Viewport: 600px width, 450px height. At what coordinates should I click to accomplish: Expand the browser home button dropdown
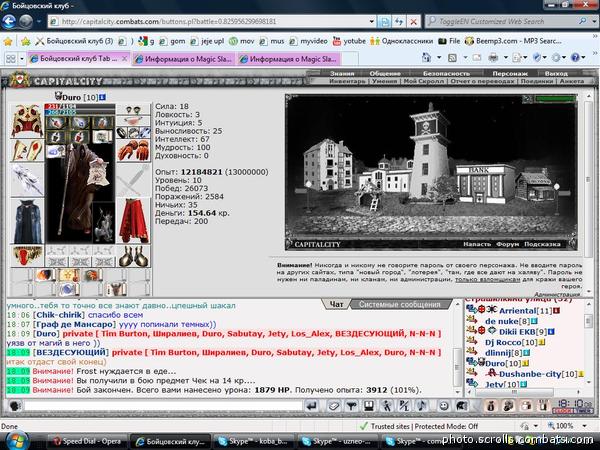(439, 58)
